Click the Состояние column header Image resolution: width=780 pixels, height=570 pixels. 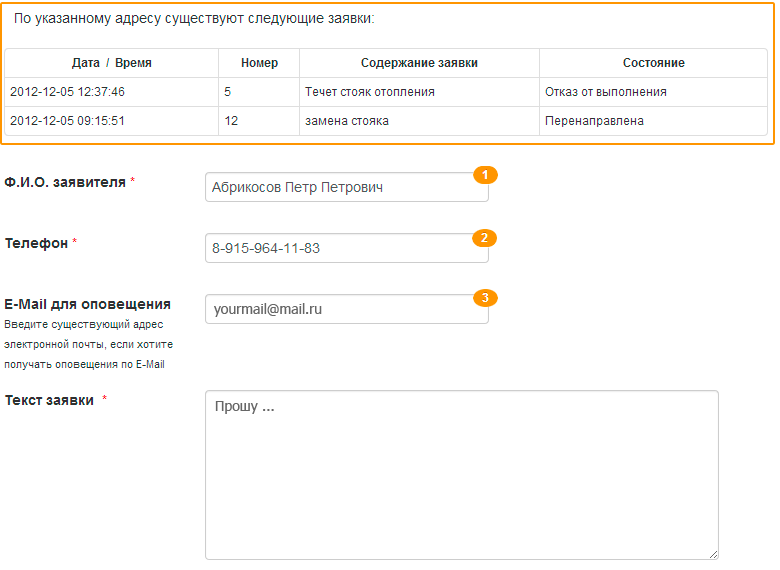point(653,63)
